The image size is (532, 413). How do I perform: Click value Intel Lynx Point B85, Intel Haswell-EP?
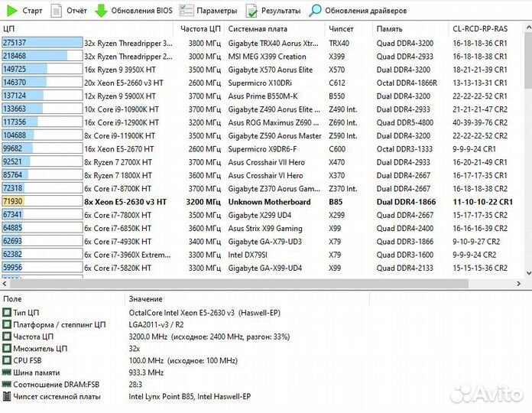[x=190, y=396]
